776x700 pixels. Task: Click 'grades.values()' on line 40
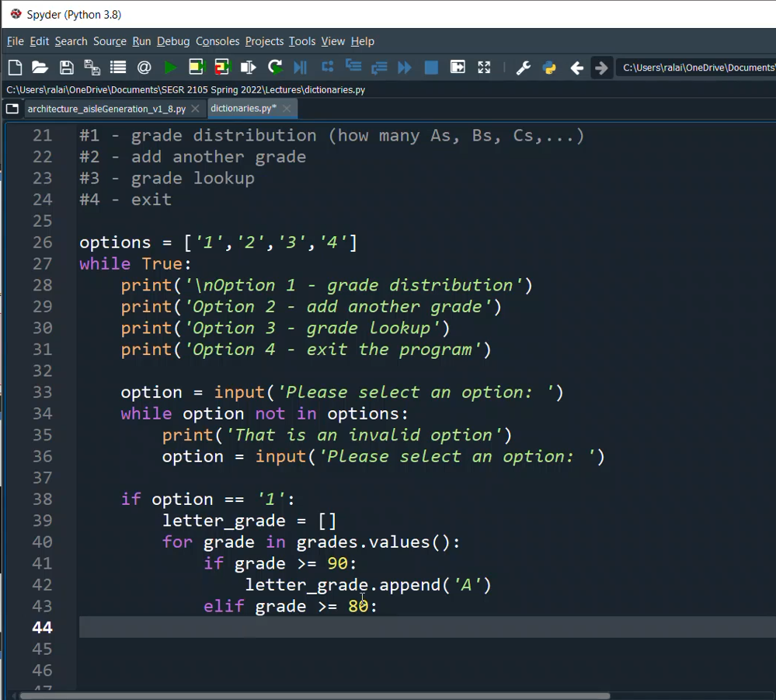click(x=372, y=542)
